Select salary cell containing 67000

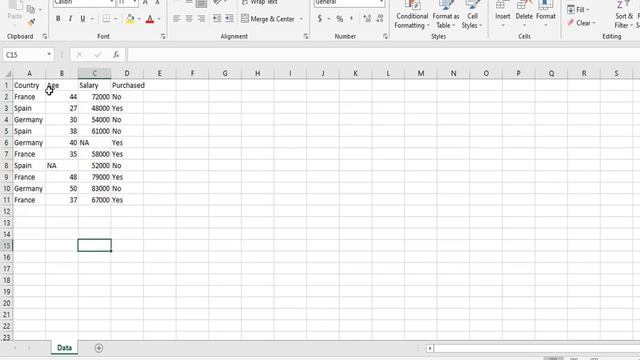(94, 200)
